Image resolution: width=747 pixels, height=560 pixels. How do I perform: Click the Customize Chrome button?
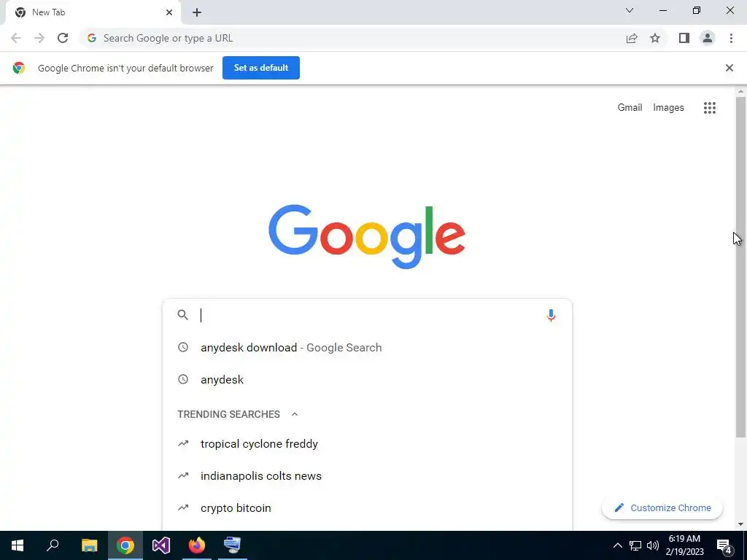[662, 508]
